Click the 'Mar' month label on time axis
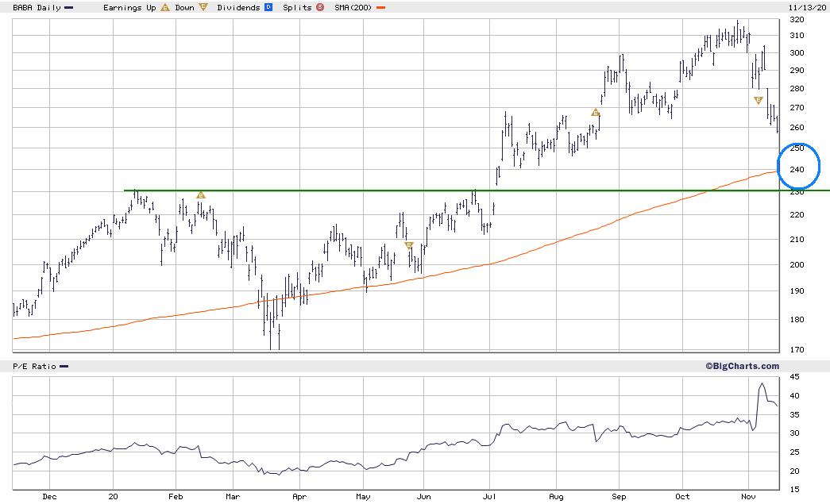Screen dimensions: 830x504 point(233,497)
